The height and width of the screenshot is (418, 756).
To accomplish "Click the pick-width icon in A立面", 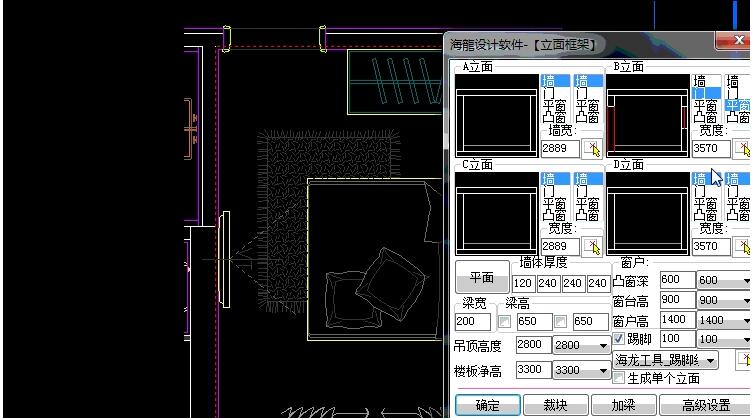I will click(593, 149).
